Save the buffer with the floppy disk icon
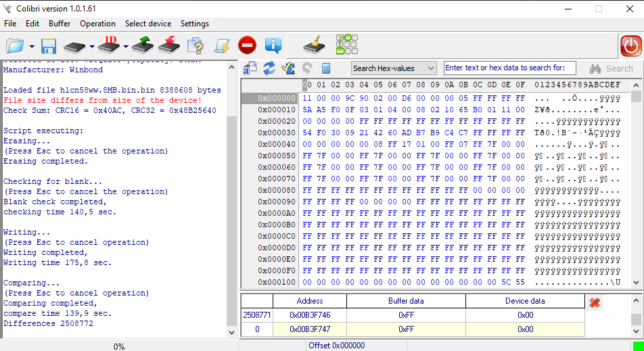 (49, 46)
